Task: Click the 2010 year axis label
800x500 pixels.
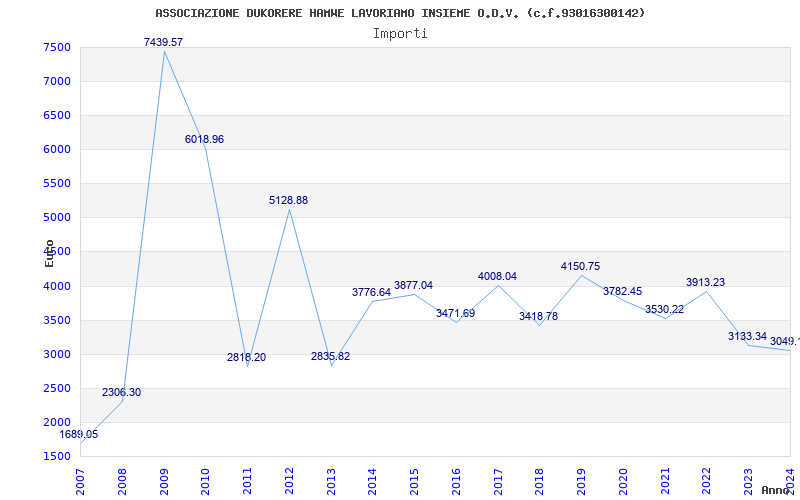Action: pyautogui.click(x=206, y=482)
